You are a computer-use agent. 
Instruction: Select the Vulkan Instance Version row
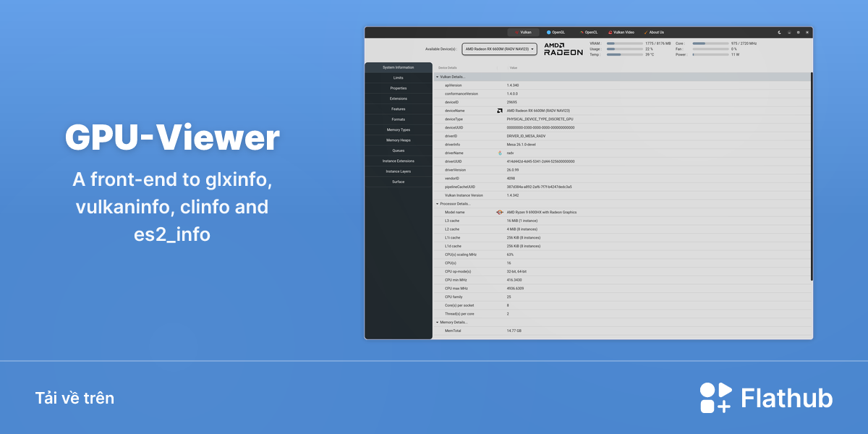click(622, 195)
